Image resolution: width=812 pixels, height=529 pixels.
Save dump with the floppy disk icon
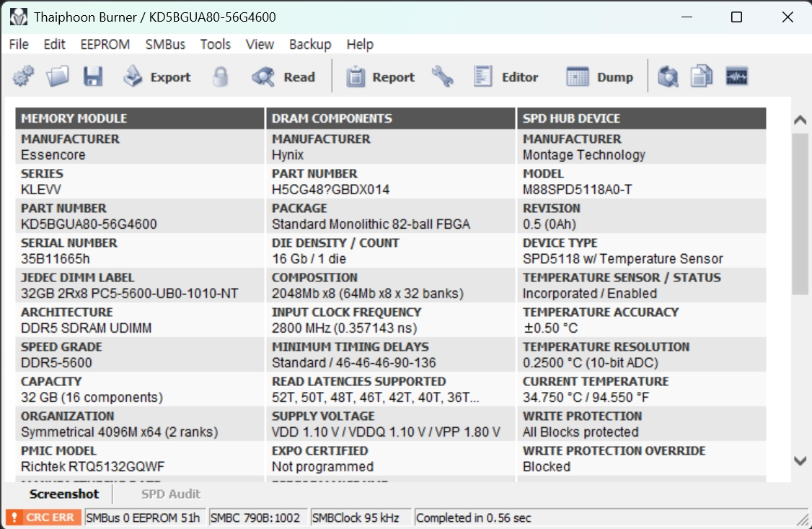[93, 76]
